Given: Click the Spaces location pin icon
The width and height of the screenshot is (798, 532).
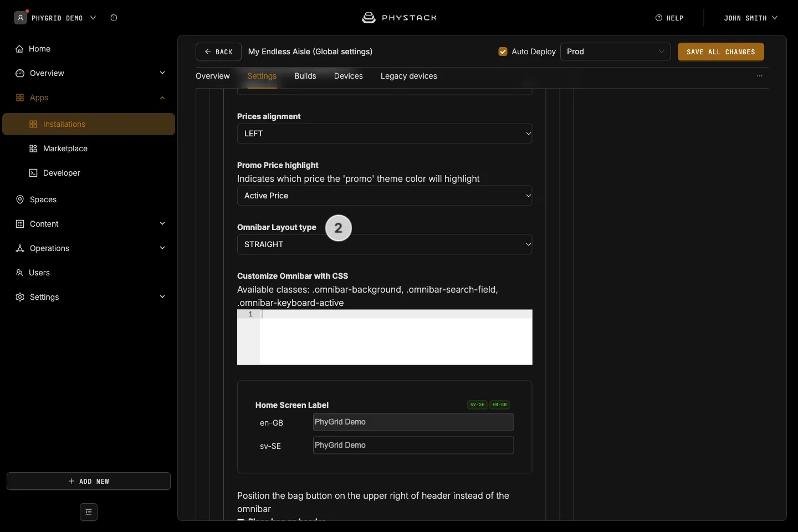Looking at the screenshot, I should point(20,199).
